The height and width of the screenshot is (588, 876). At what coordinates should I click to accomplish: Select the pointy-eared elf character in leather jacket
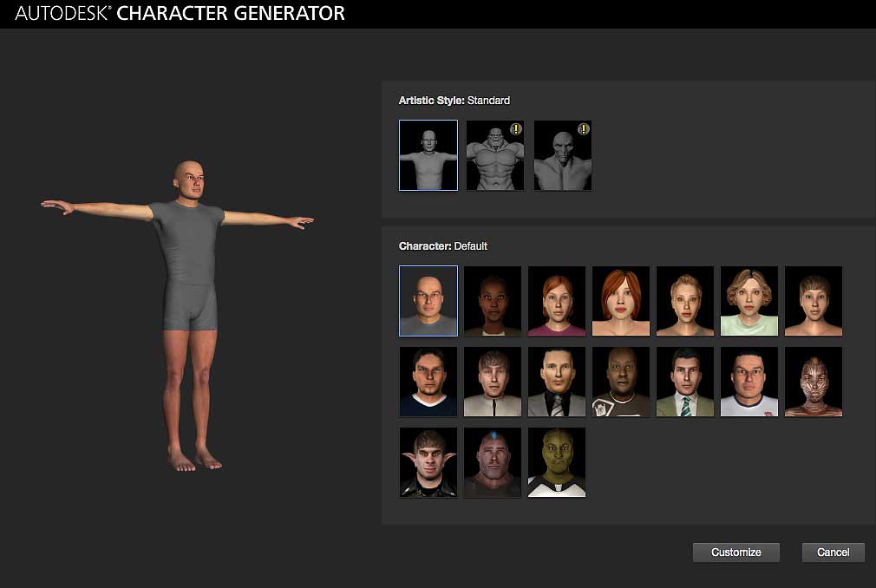tap(428, 462)
